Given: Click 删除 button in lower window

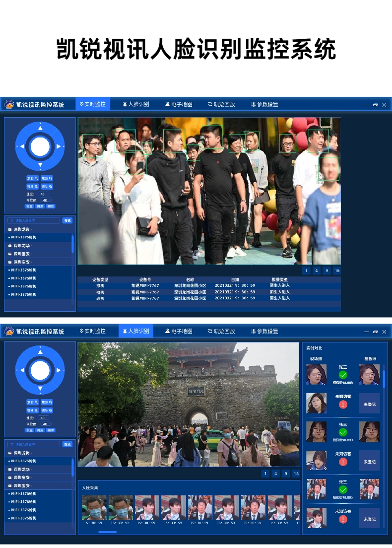Looking at the screenshot, I should [51, 430].
